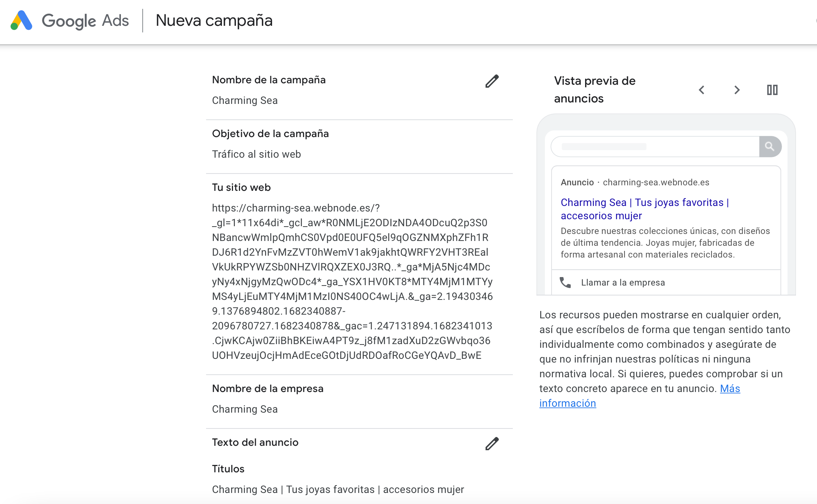The height and width of the screenshot is (504, 817).
Task: Pause the ad preview rotation
Action: coord(772,90)
